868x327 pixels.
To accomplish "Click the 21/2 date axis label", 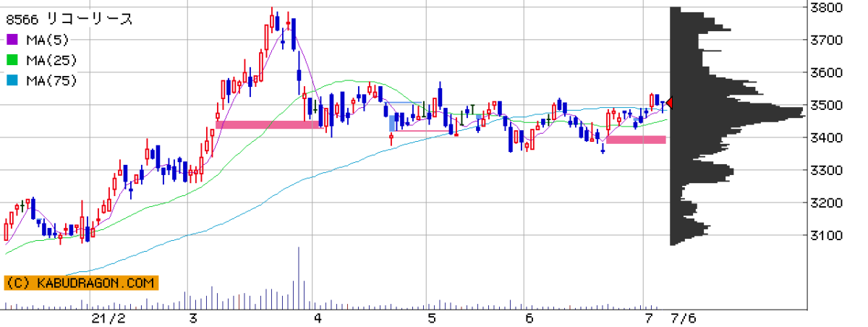I will click(x=109, y=319).
